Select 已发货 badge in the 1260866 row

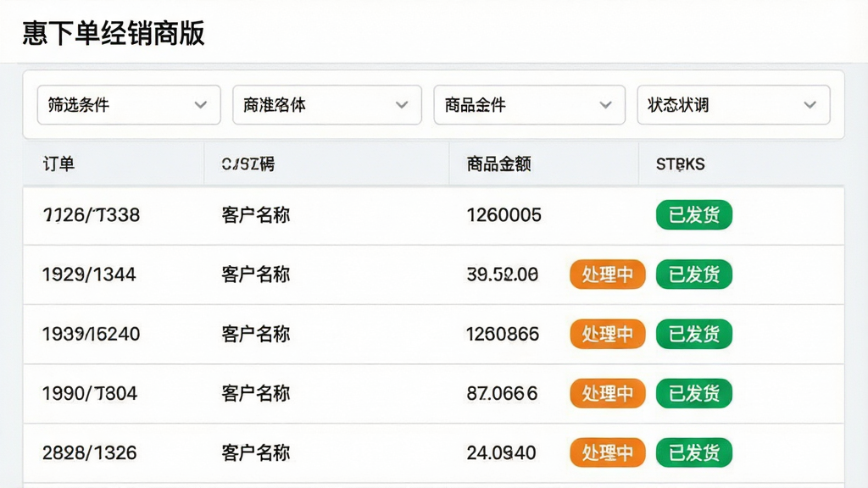click(x=694, y=334)
